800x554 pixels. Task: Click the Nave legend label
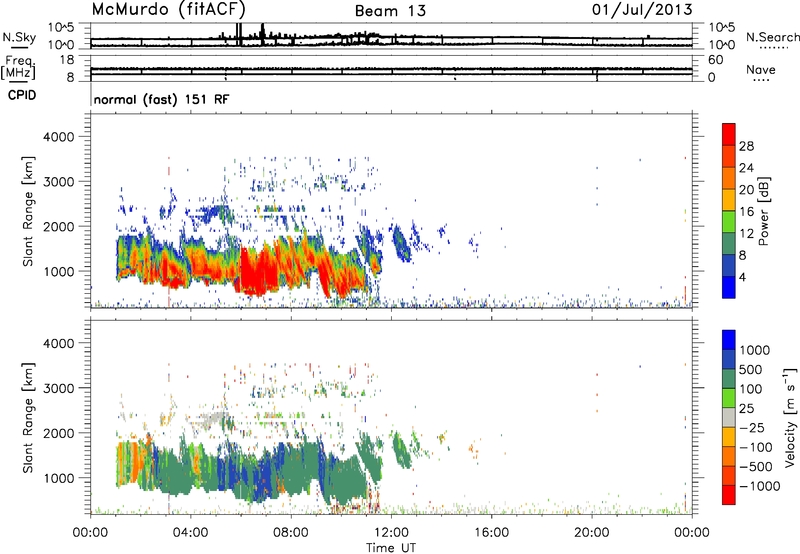761,70
